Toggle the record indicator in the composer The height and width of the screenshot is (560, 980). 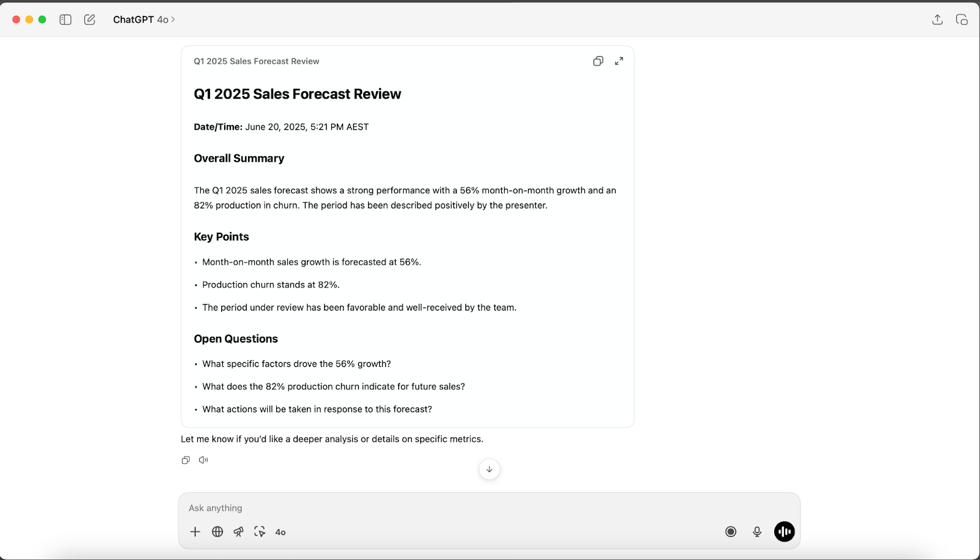[730, 532]
